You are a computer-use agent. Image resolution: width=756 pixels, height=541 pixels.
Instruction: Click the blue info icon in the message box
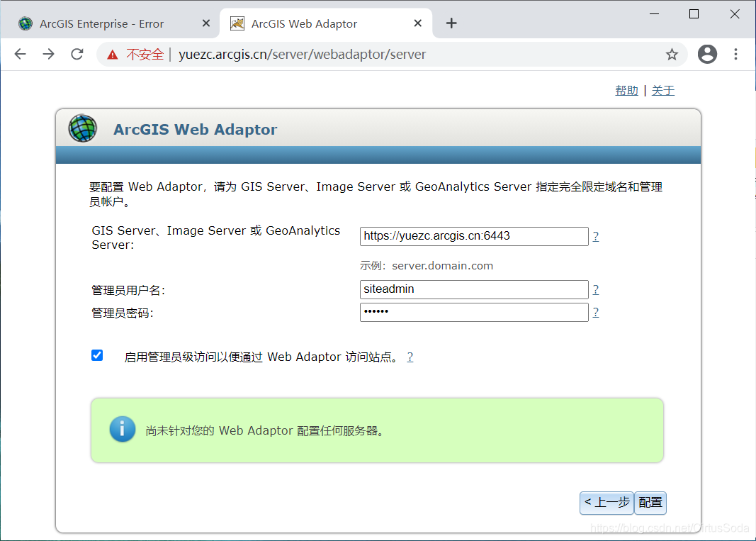click(x=123, y=429)
